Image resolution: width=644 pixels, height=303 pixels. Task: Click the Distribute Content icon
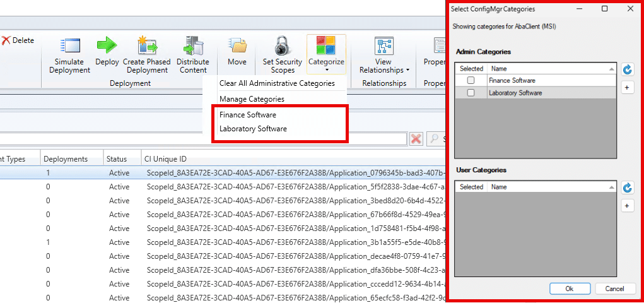click(192, 46)
